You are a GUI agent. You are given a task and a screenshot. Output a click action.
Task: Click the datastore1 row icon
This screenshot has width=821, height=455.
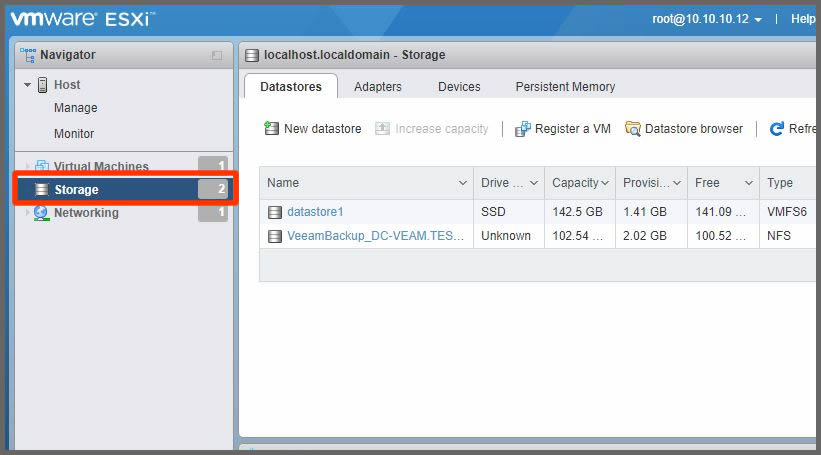pyautogui.click(x=275, y=212)
